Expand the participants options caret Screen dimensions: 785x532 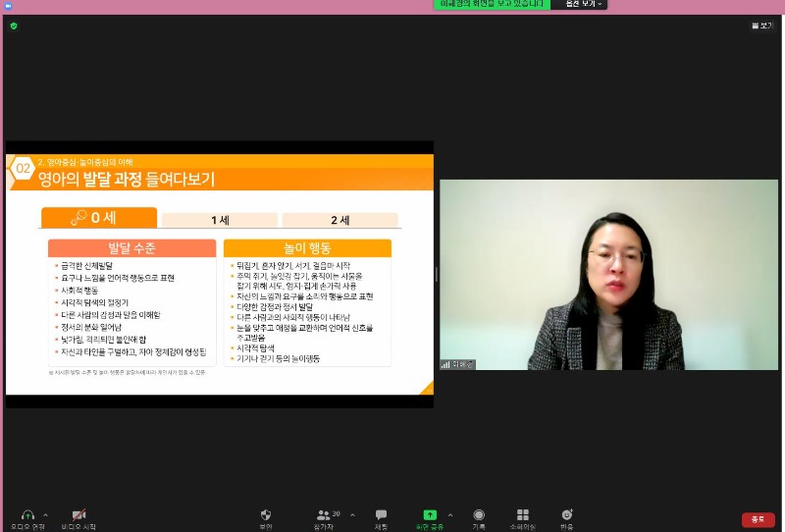352,514
